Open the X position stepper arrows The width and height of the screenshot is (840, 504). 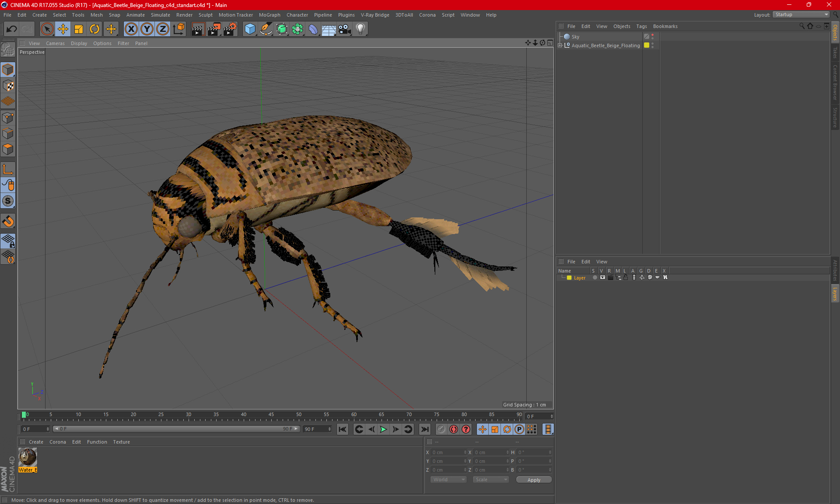click(x=465, y=452)
